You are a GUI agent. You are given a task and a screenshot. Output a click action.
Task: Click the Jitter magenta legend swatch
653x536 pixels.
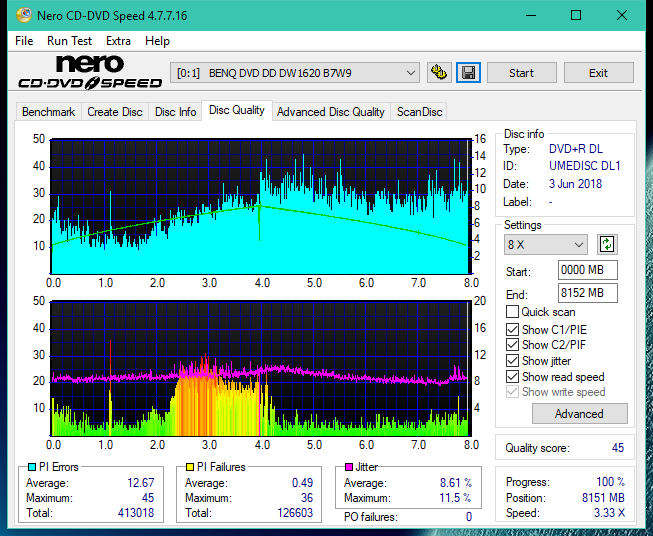[349, 467]
